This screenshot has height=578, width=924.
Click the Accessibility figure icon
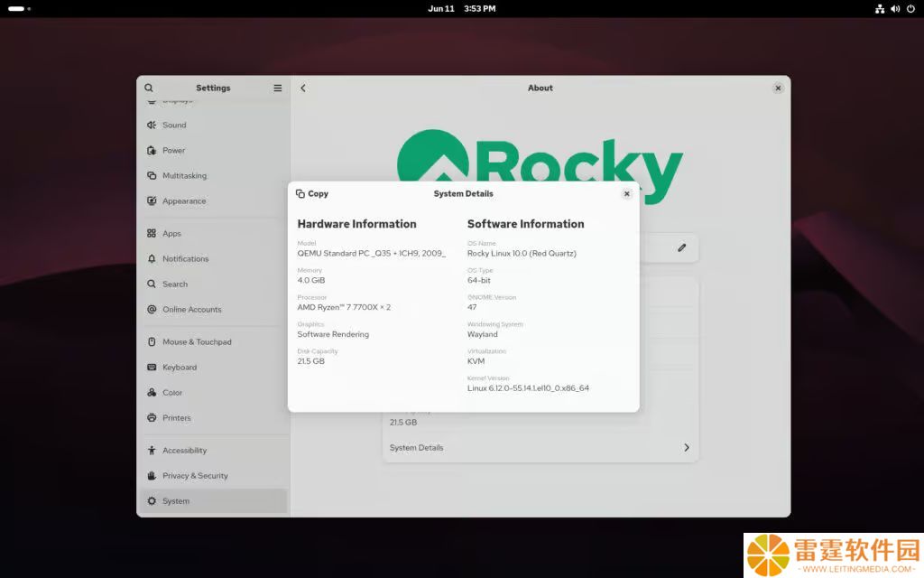[x=152, y=451]
